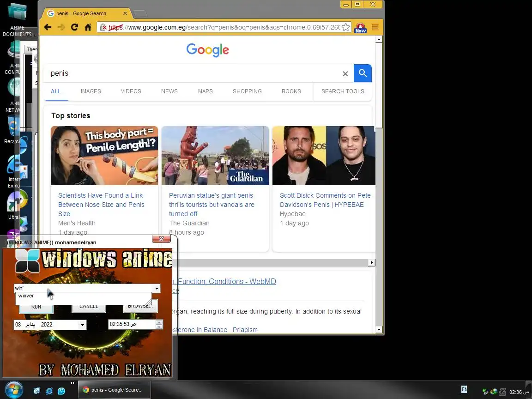Image resolution: width=532 pixels, height=399 pixels.
Task: Close the penis - Google Search tab
Action: (x=125, y=13)
